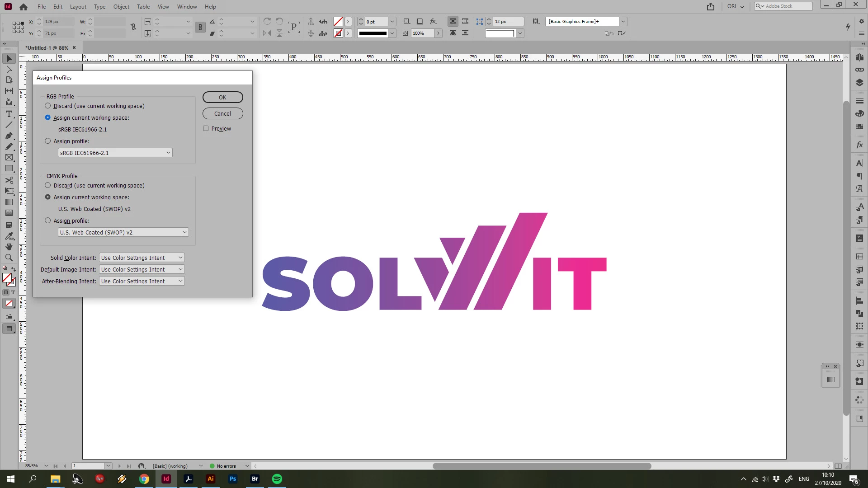The height and width of the screenshot is (488, 868).
Task: Select the Hand tool
Action: (x=9, y=247)
